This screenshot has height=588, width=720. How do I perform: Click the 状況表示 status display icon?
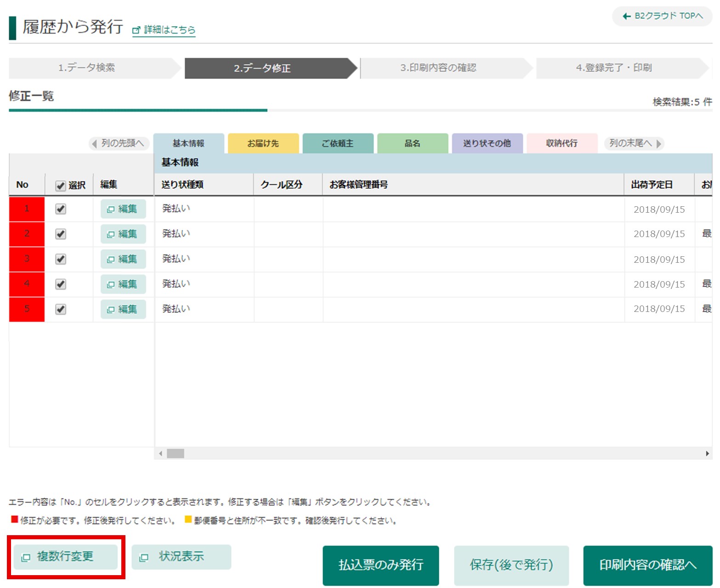pos(144,557)
